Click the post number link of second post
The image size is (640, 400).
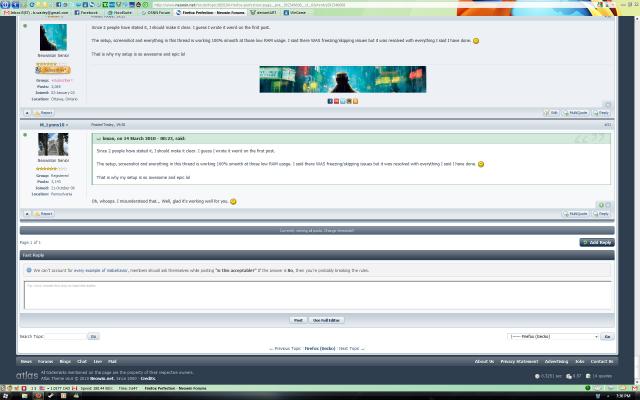tap(607, 125)
